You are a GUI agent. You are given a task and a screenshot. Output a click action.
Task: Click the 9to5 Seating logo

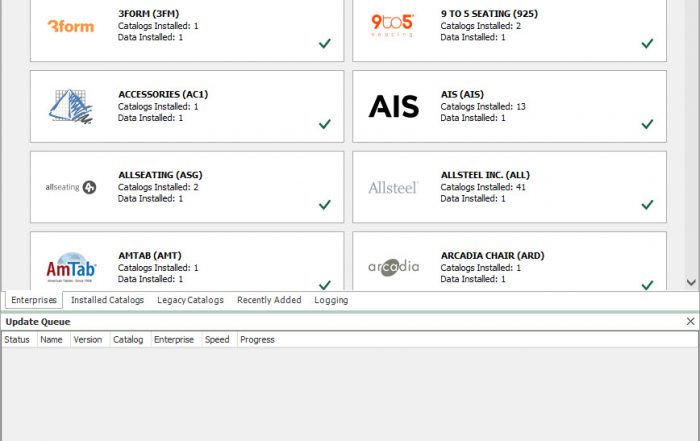[392, 25]
